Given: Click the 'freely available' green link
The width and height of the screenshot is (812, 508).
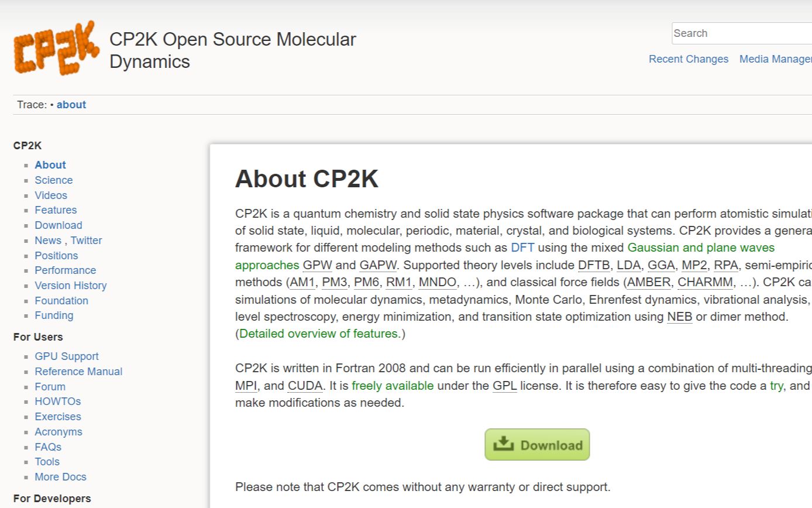Looking at the screenshot, I should (393, 386).
